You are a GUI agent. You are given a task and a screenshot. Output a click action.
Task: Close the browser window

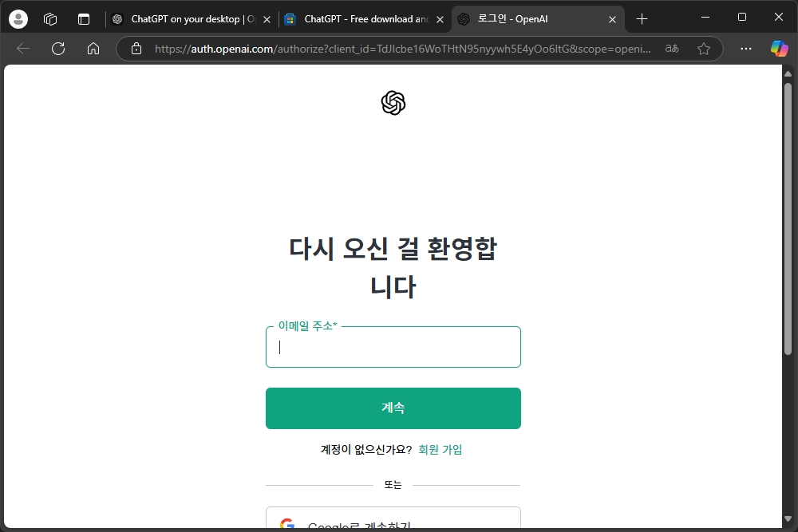[779, 18]
